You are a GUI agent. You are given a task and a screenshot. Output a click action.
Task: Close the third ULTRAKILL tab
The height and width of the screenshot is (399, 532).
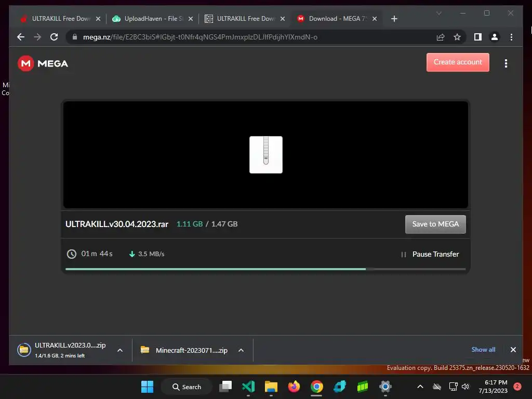tap(282, 19)
